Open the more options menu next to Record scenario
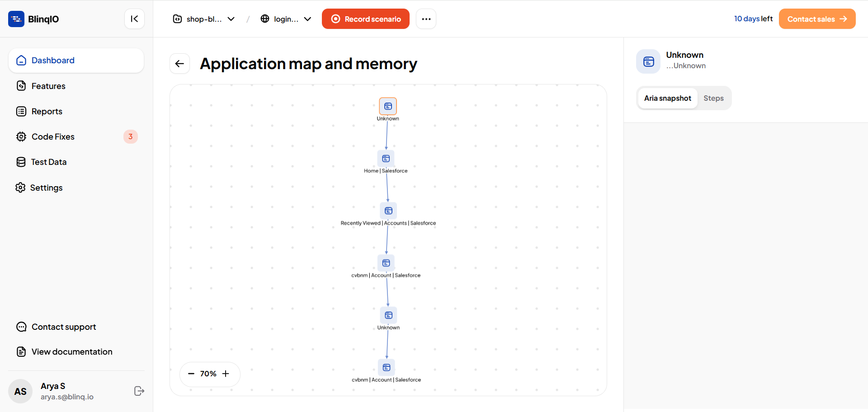868x412 pixels. pyautogui.click(x=425, y=19)
